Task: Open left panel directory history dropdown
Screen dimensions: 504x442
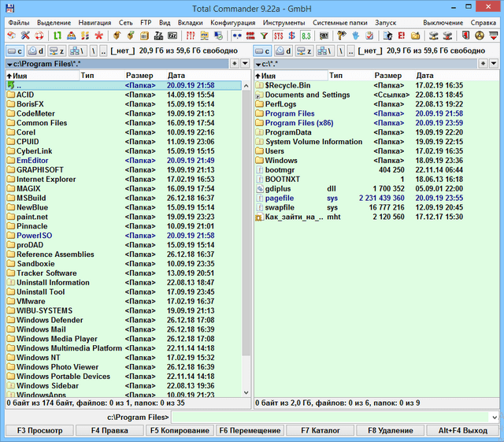Action: (244, 63)
